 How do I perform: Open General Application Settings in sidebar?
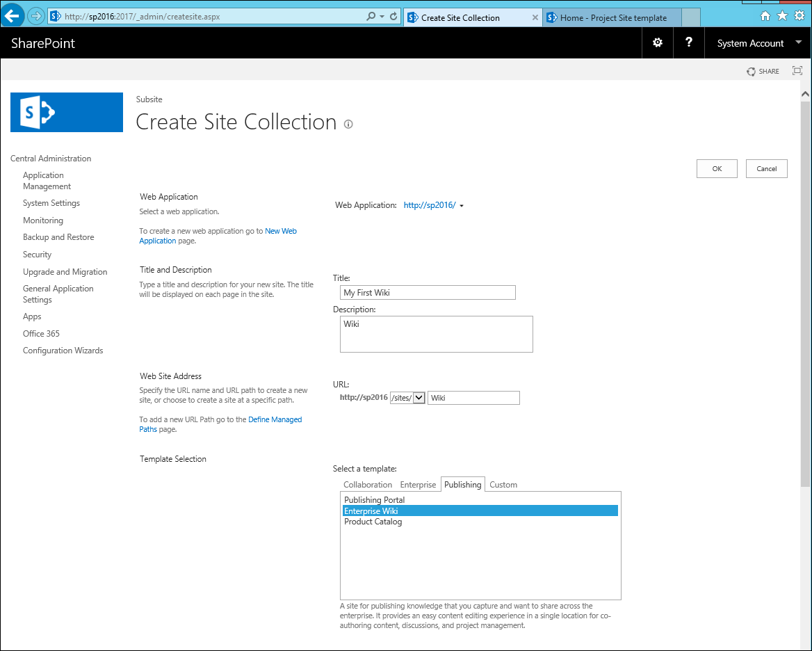(x=58, y=294)
